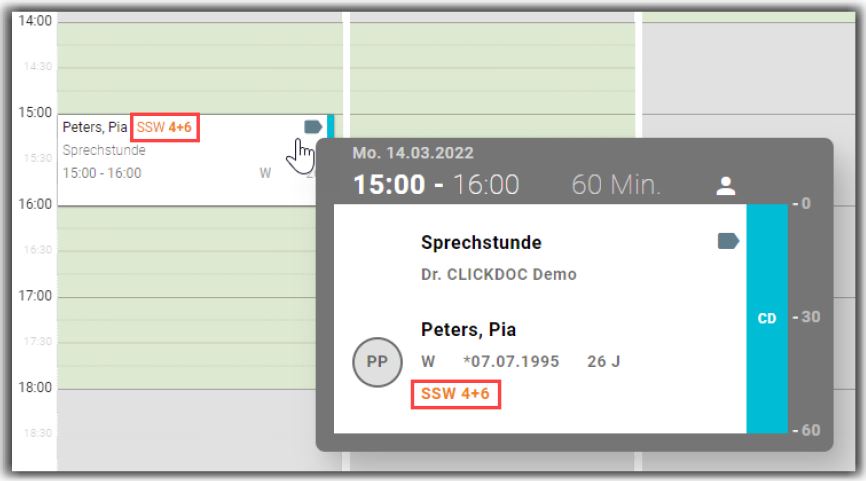Screen dimensions: 866x481
Task: Click the cyan strip on the appointment's right edge
Action: click(331, 128)
